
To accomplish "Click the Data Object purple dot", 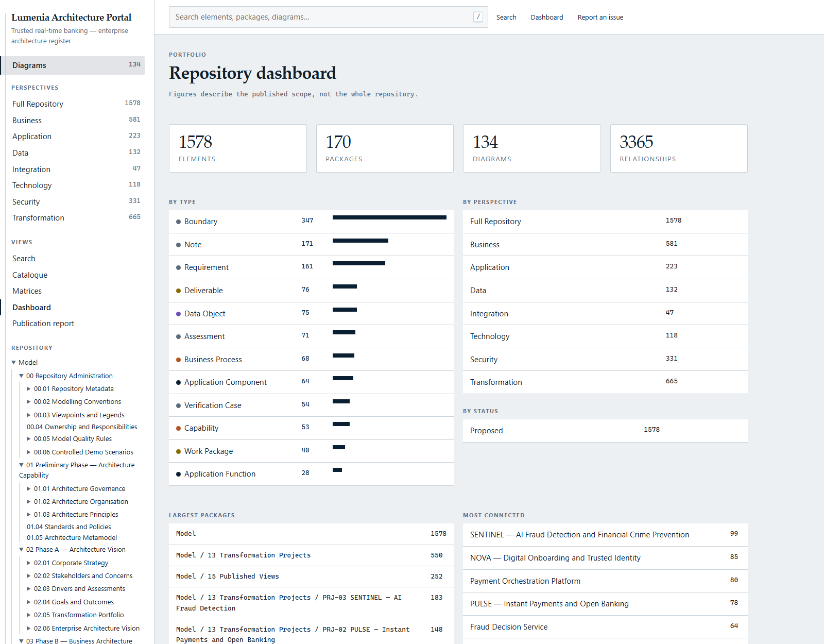I will [179, 314].
